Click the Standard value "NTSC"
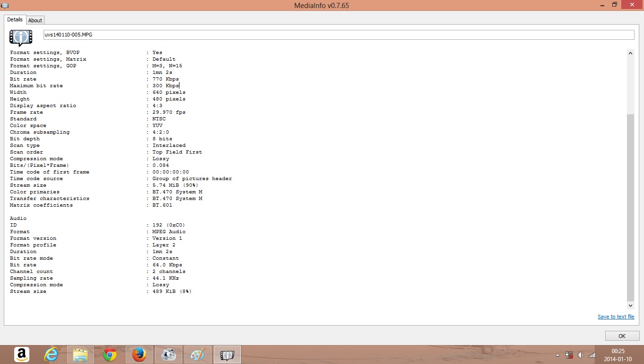The height and width of the screenshot is (364, 644). click(159, 119)
